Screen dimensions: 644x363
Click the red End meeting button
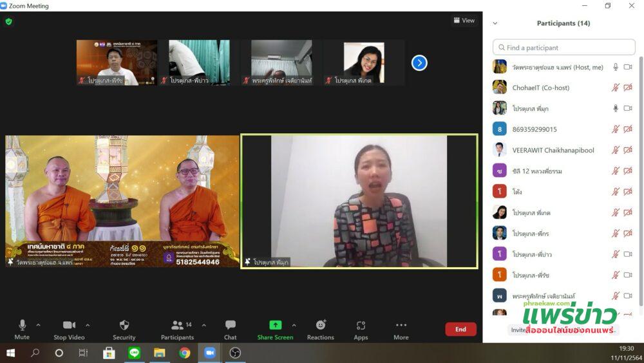(x=460, y=329)
